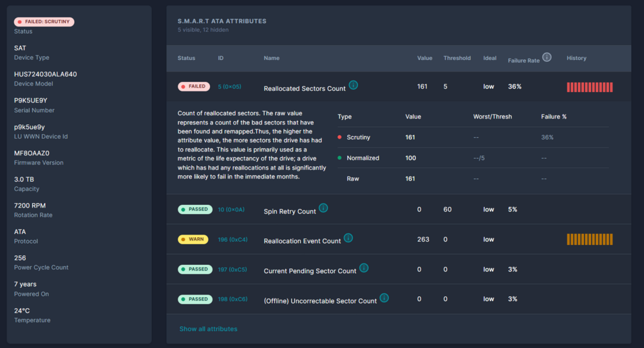Click the 7200 RPM rotation rate value
Image resolution: width=644 pixels, height=348 pixels.
tap(30, 206)
